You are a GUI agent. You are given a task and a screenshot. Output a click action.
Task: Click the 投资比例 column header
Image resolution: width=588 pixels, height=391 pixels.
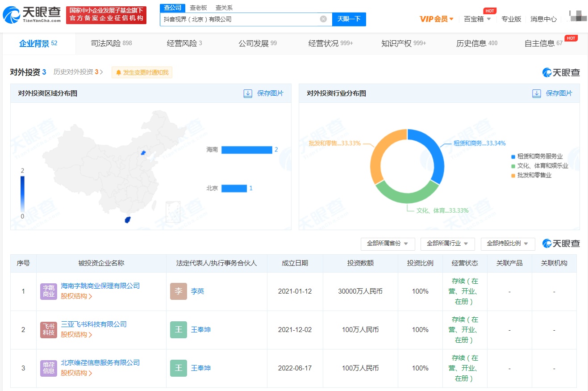(420, 263)
